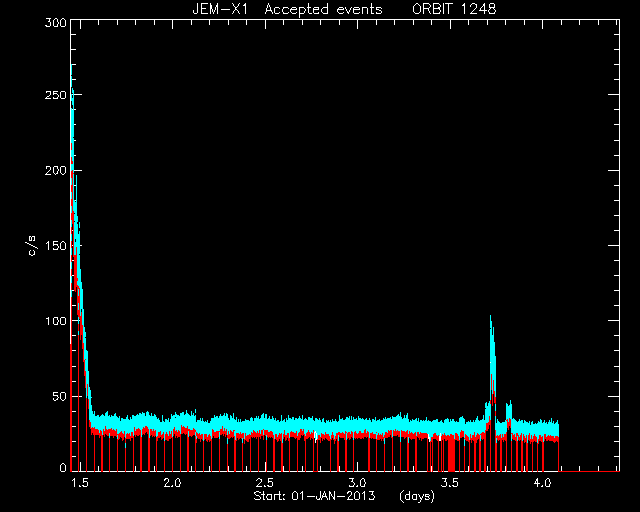Select the 4.0 x-axis tick label
This screenshot has height=512, width=640.
pyautogui.click(x=542, y=483)
